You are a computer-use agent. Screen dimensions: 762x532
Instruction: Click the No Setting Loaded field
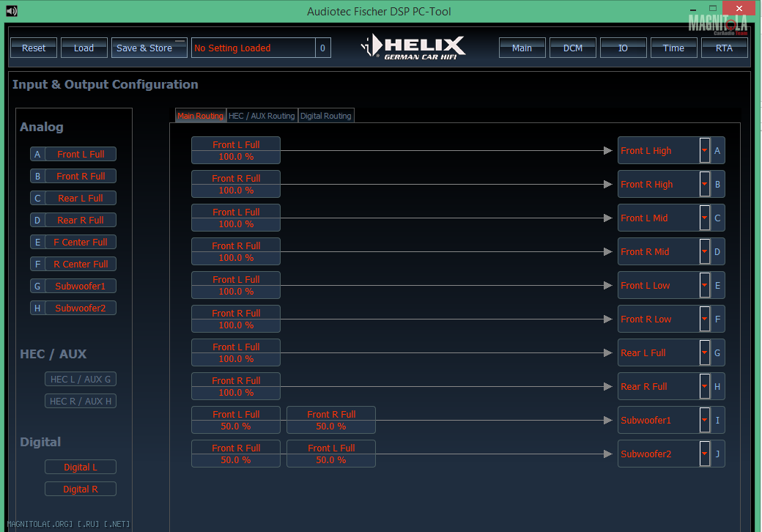254,48
